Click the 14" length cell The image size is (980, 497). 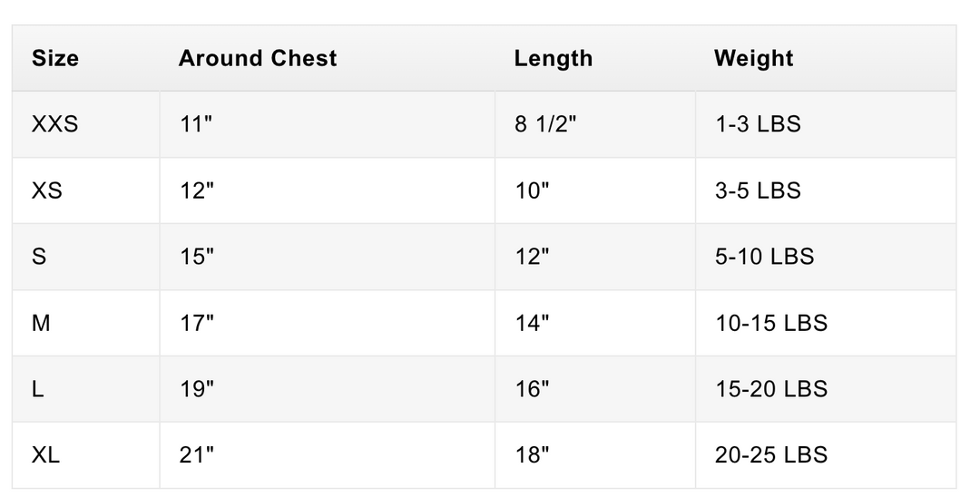[595, 323]
